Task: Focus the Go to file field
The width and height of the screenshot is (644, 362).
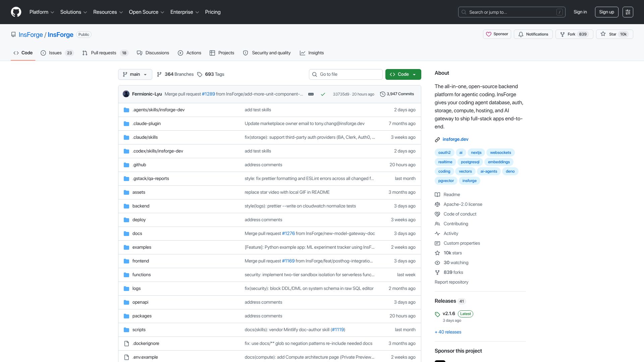Action: click(x=345, y=74)
